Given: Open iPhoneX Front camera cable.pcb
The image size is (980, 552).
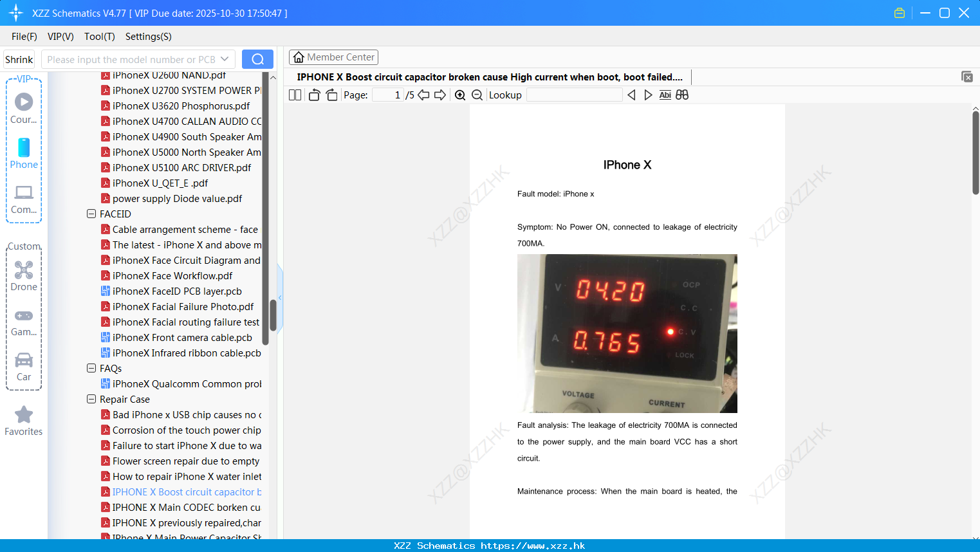Looking at the screenshot, I should tap(182, 337).
